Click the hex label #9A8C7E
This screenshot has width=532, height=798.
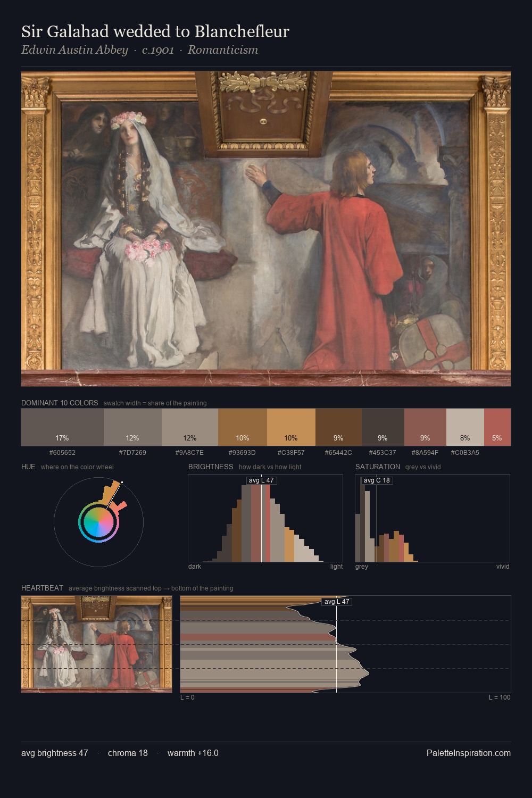(x=190, y=453)
